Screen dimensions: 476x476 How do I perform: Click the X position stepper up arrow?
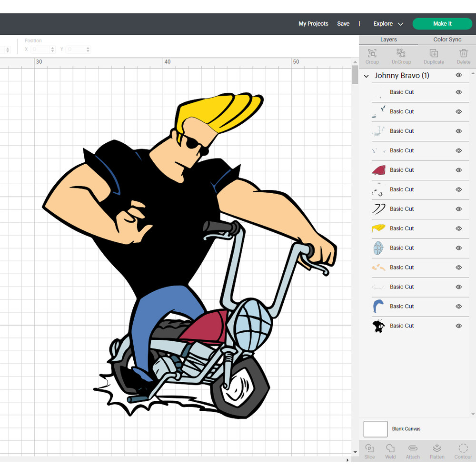[x=52, y=47]
